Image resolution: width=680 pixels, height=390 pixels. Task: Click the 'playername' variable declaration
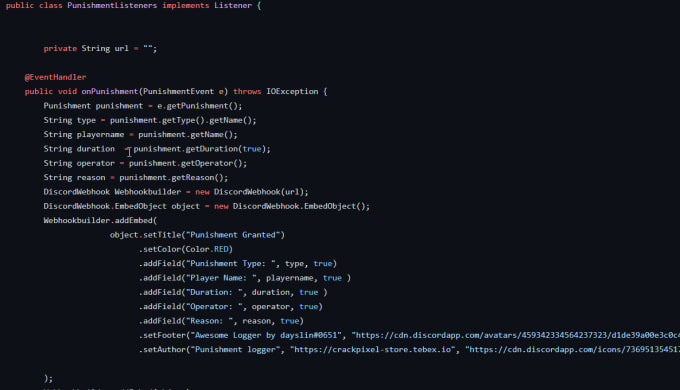click(x=100, y=134)
